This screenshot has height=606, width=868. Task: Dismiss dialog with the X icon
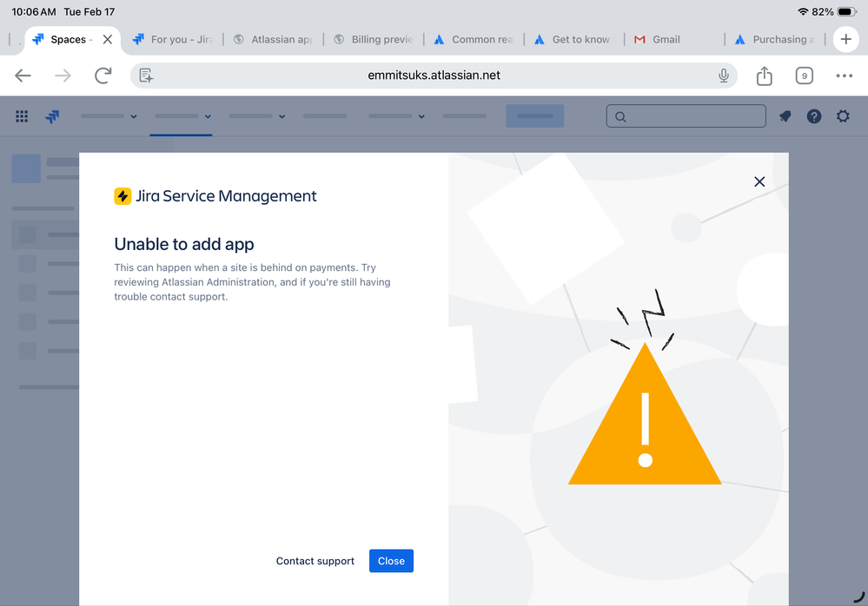click(759, 181)
